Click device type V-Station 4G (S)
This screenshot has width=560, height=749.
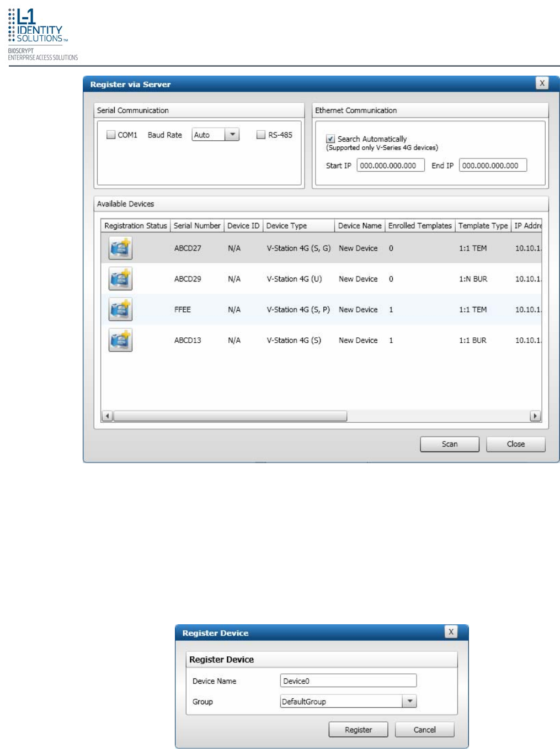pos(294,341)
